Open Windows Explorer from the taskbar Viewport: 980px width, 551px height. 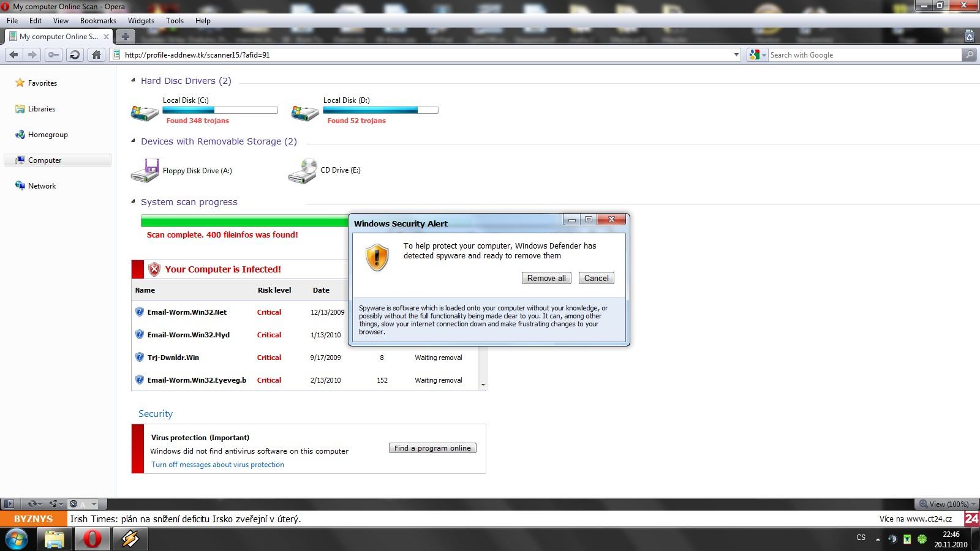tap(55, 539)
